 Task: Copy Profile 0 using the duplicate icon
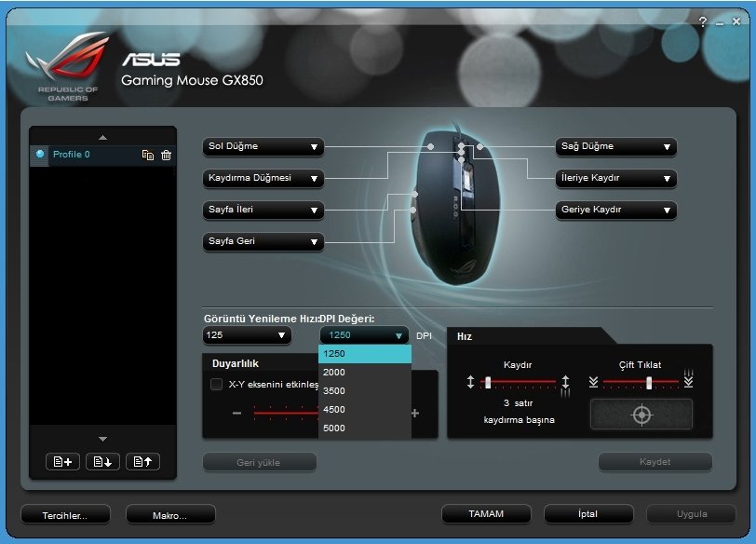tap(149, 155)
